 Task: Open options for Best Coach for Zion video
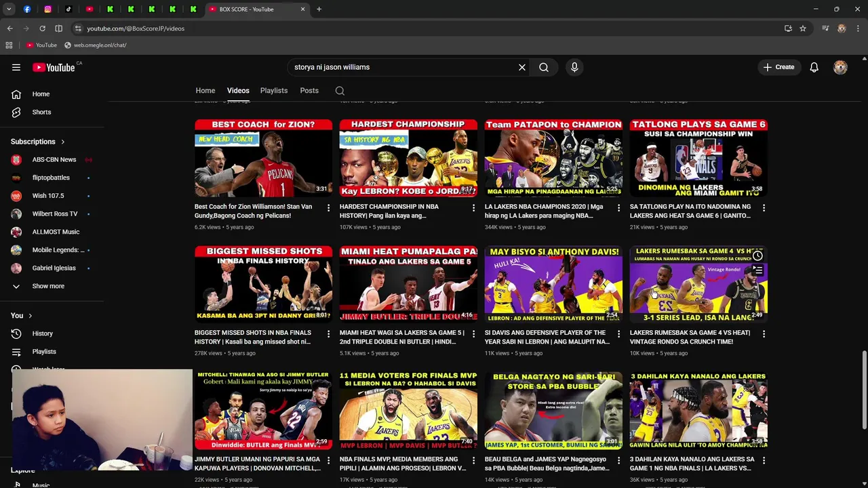pyautogui.click(x=328, y=207)
